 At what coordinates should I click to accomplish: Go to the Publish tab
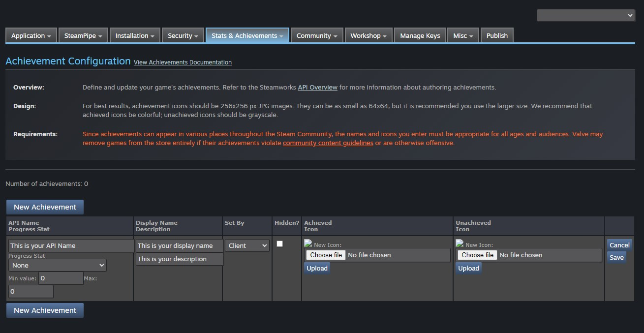click(x=497, y=35)
